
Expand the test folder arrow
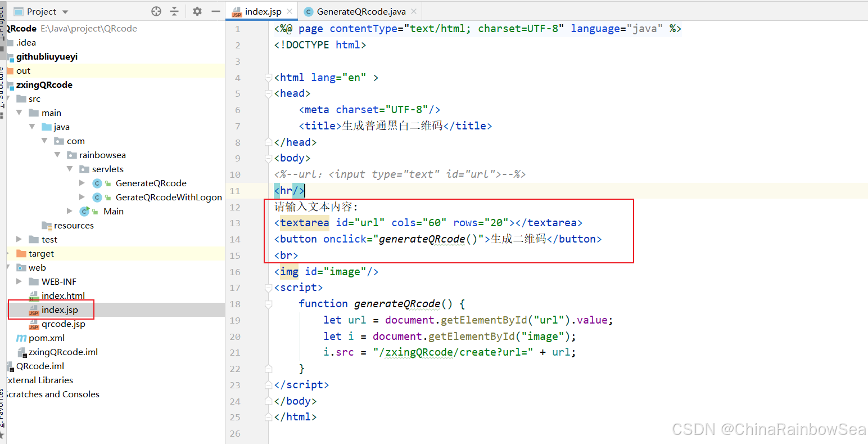pyautogui.click(x=19, y=239)
